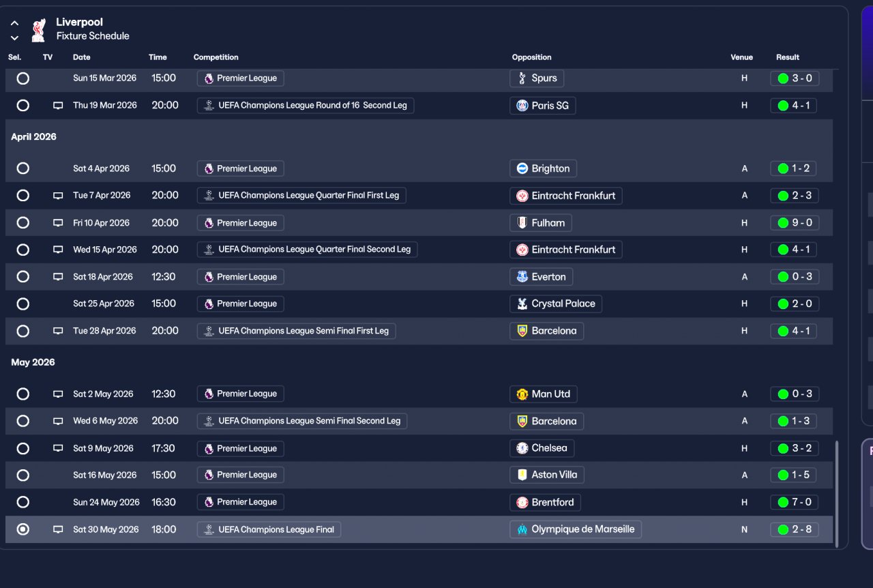
Task: Click the fixture list vertical scrollbar
Action: [837, 494]
